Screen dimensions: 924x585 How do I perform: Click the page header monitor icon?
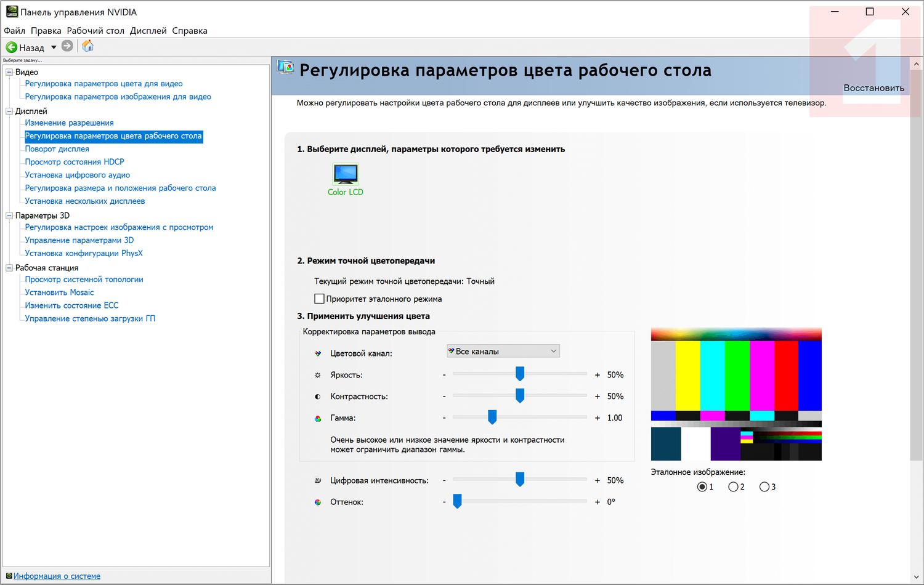point(286,68)
